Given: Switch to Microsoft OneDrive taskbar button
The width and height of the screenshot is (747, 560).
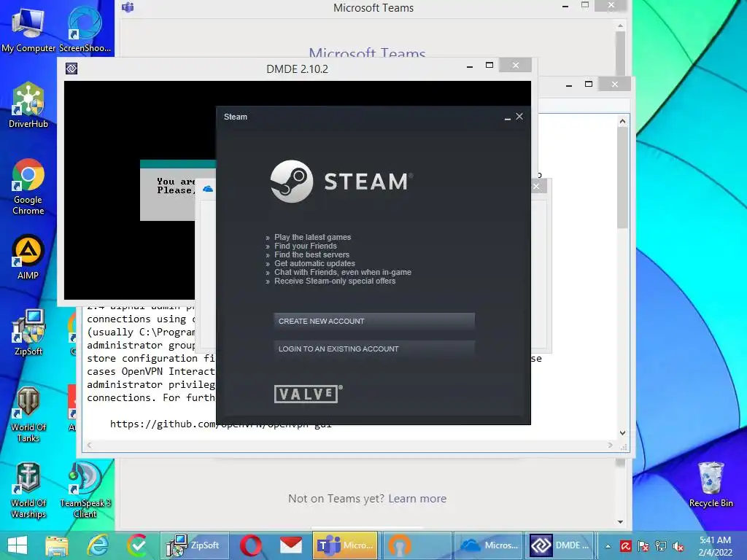Looking at the screenshot, I should pos(489,545).
